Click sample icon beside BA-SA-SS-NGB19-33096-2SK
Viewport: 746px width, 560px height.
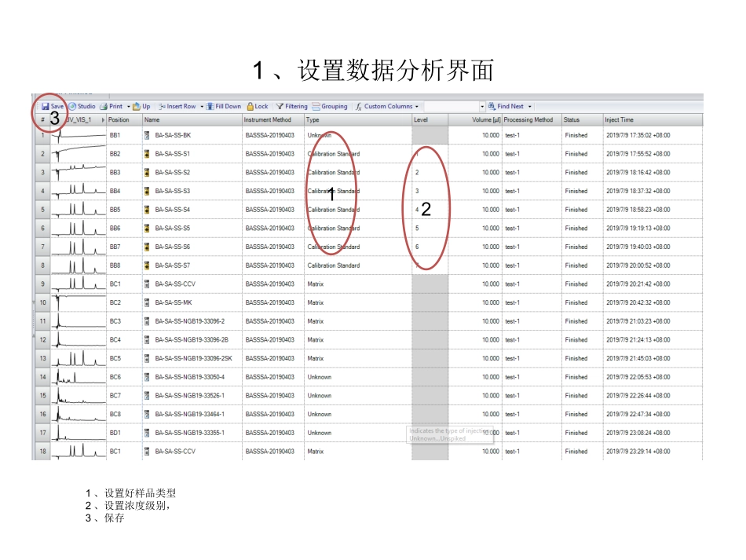pos(147,358)
